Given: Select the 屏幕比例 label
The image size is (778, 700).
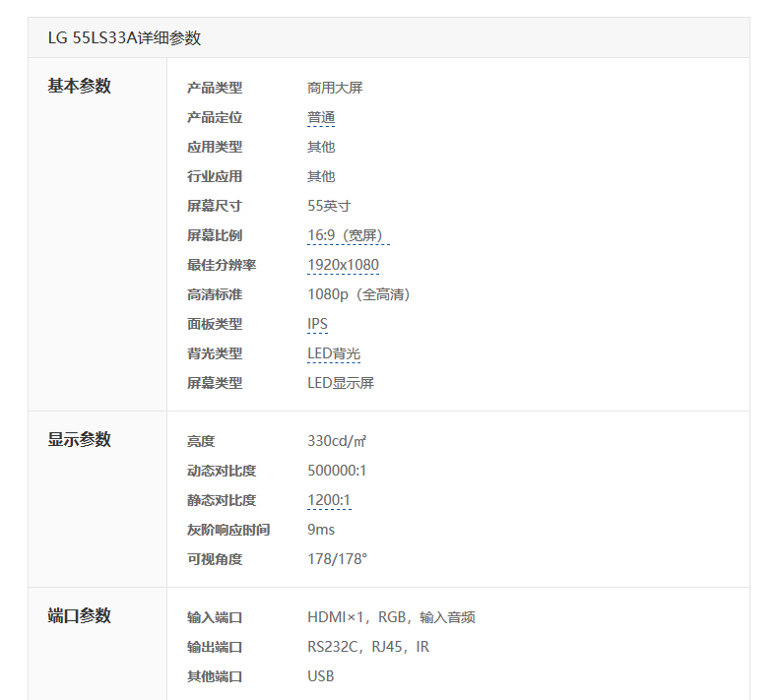Looking at the screenshot, I should [215, 235].
